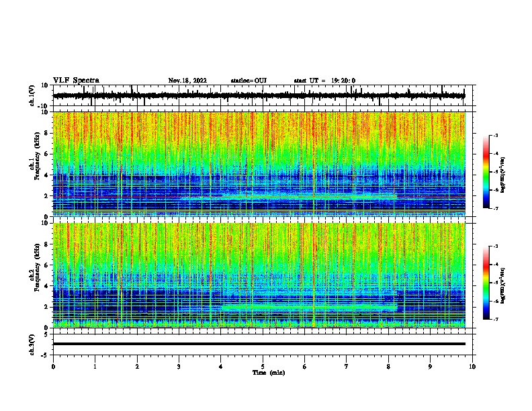The image size is (532, 411).
Task: Click the 2 kHz tick label on ch.2 spectrogram
Action: 46,307
